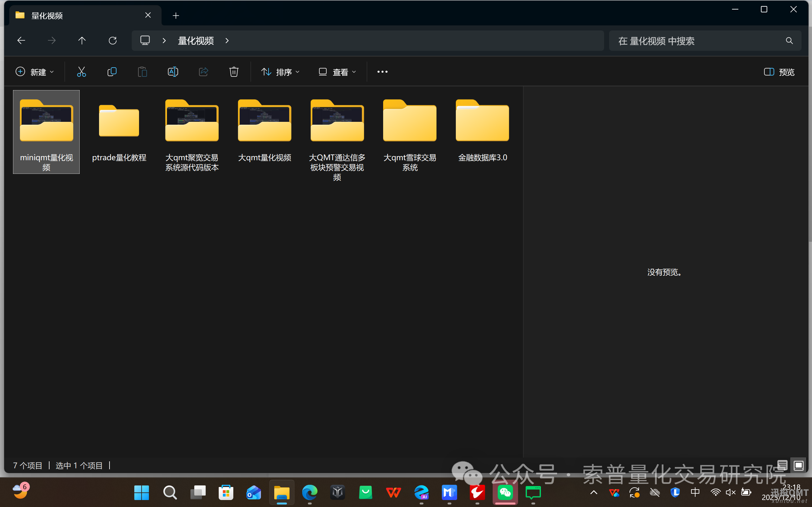Click the Share icon on the toolbar

(203, 71)
